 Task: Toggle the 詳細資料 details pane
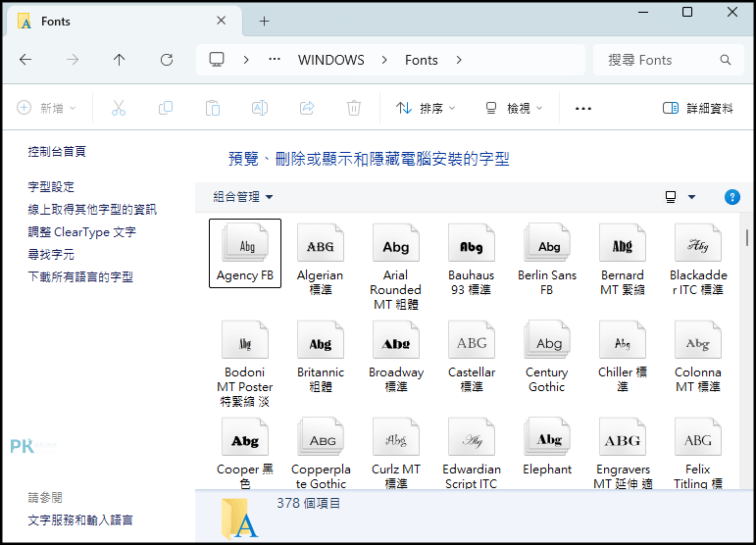[698, 108]
